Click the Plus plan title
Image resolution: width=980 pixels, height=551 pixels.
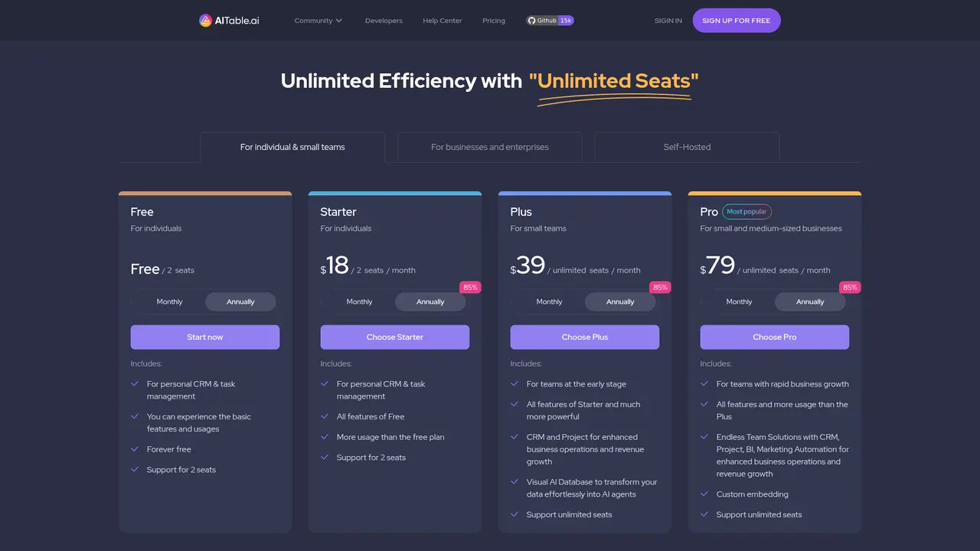(521, 212)
